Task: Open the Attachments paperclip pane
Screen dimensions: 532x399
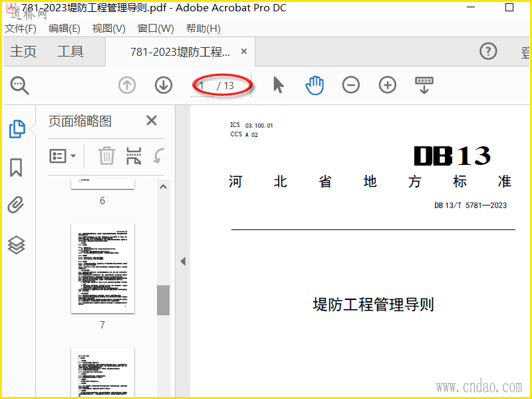Action: click(16, 205)
